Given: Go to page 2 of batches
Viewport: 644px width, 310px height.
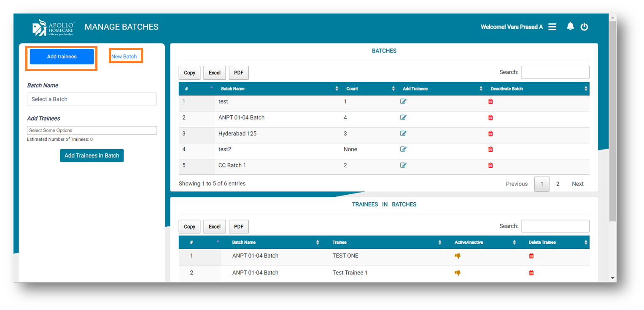Looking at the screenshot, I should click(558, 184).
